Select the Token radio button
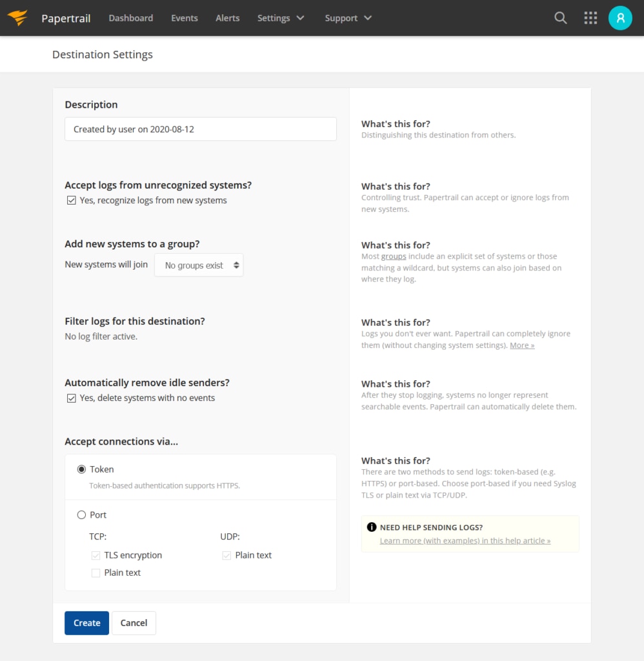 [x=81, y=469]
